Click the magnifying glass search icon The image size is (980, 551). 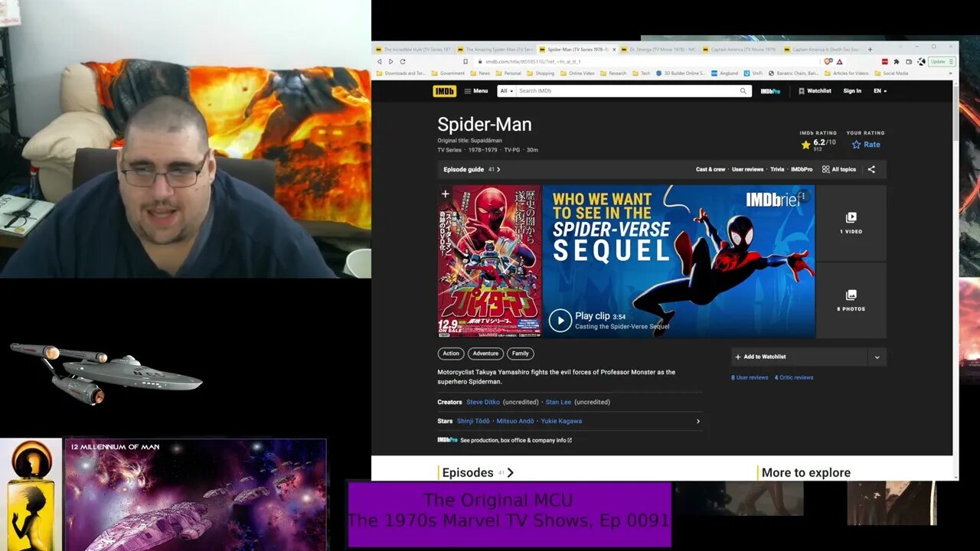pos(743,91)
